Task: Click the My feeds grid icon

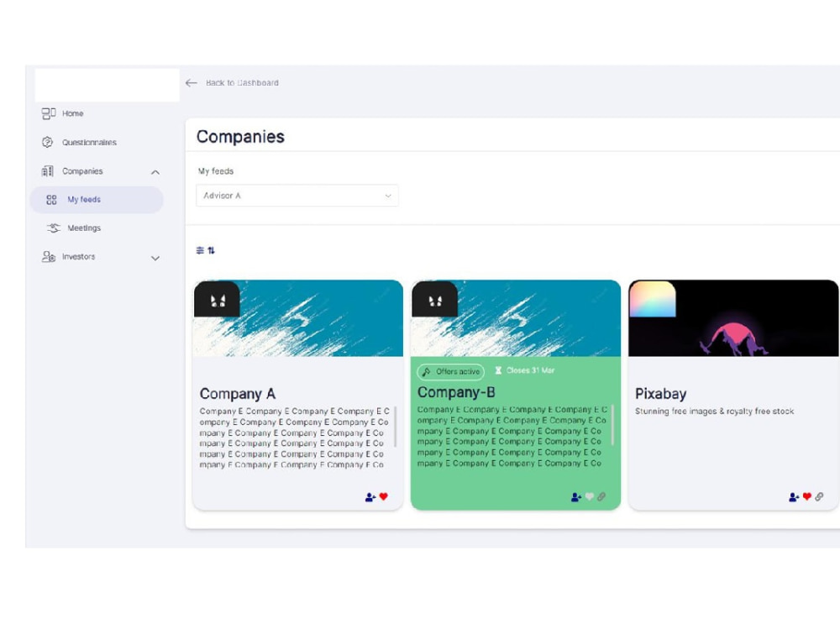Action: (x=51, y=200)
